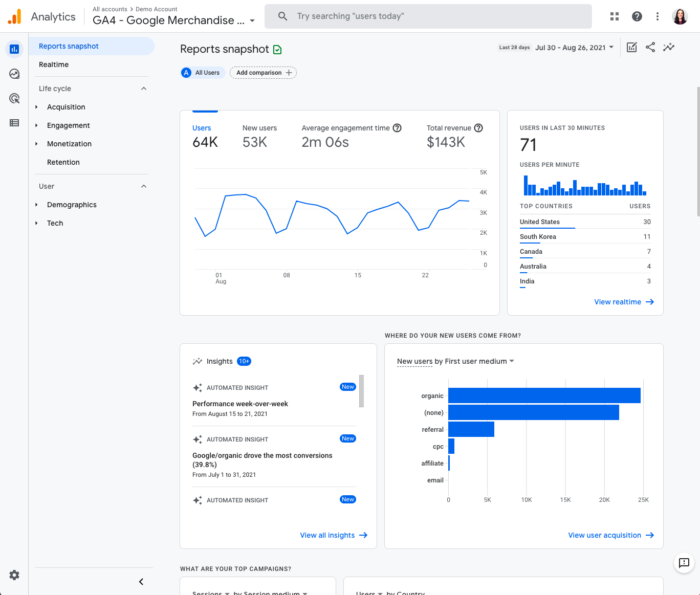The image size is (700, 595).
Task: Select Monetization in the sidebar
Action: tap(69, 144)
